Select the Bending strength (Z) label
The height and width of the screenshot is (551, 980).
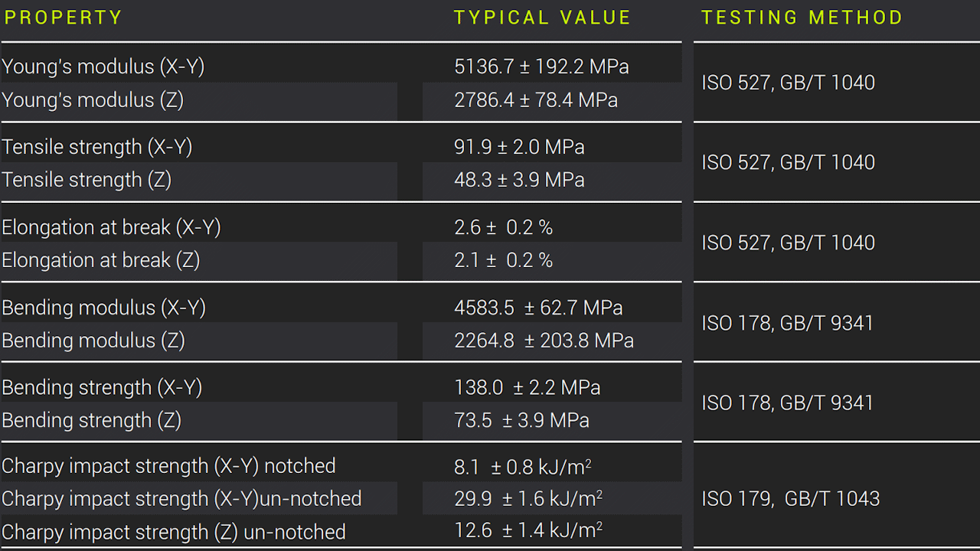[x=91, y=420]
